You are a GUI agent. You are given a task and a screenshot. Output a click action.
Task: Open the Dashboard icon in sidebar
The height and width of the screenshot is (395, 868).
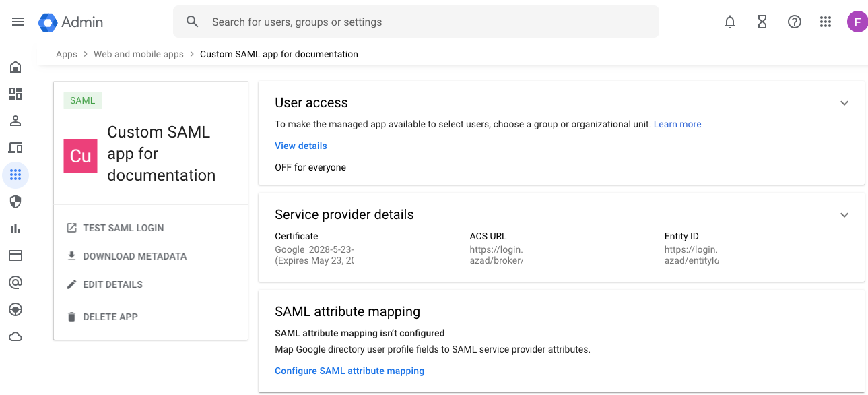[x=15, y=94]
